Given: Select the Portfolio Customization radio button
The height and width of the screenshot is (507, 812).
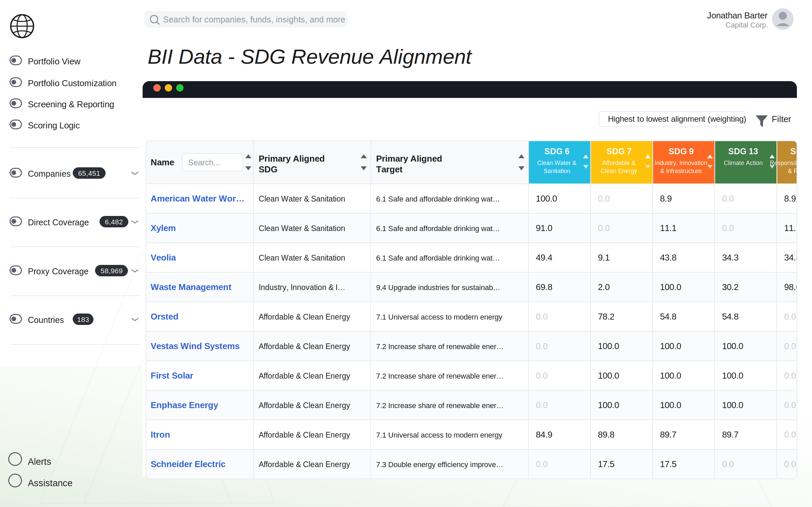Looking at the screenshot, I should (x=16, y=82).
